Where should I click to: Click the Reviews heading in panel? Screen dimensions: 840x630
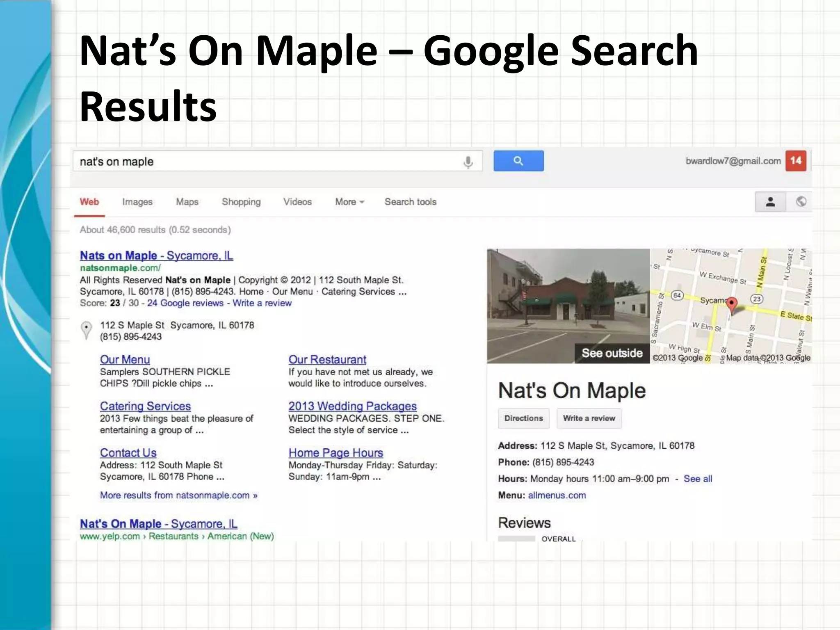524,523
